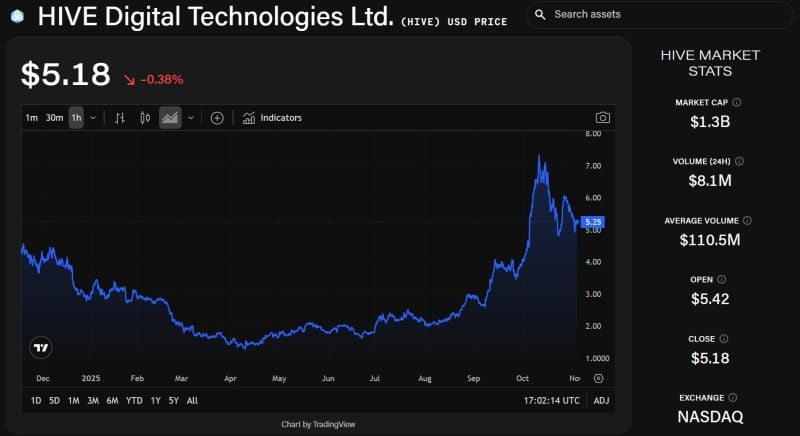Click the TradingView logo on chart
The image size is (800, 436).
[41, 348]
